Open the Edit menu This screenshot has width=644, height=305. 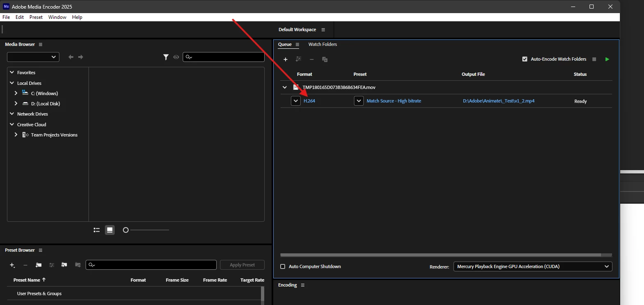20,17
